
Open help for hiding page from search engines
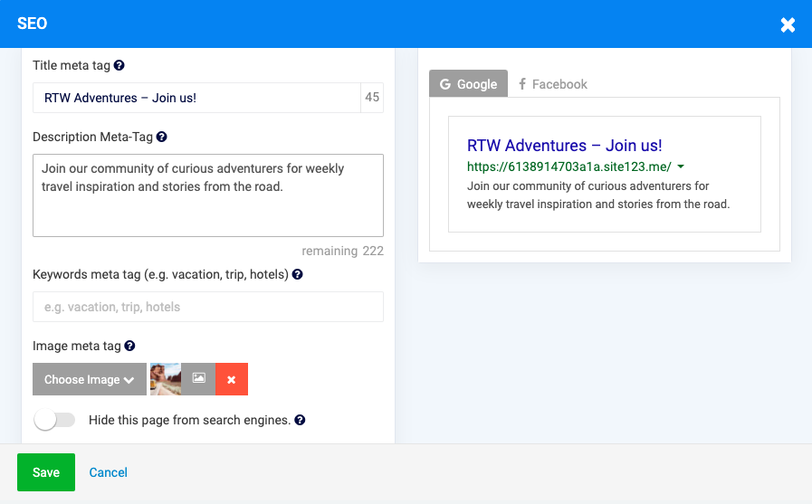(x=300, y=420)
